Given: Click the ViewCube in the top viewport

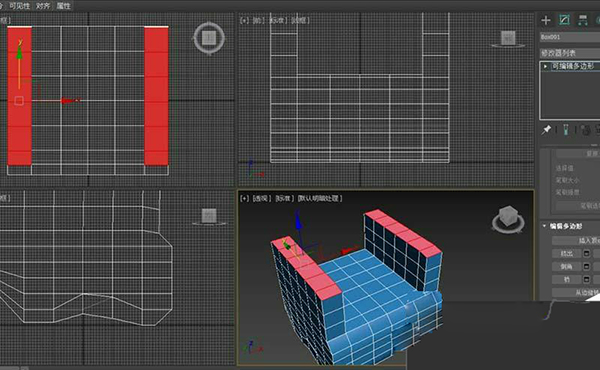Looking at the screenshot, I should (209, 38).
